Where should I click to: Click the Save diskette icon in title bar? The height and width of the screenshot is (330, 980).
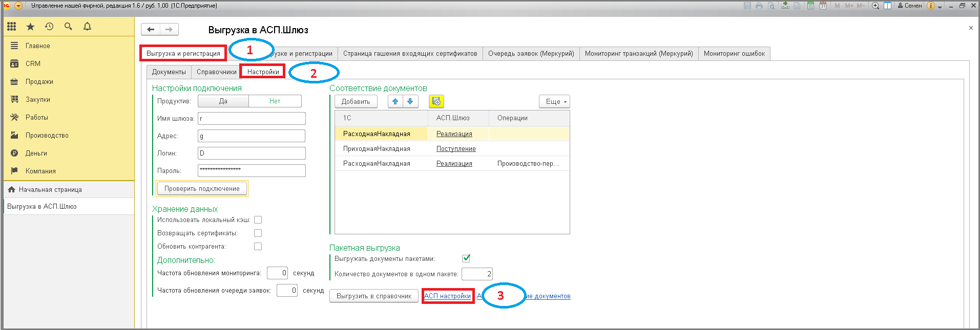coord(747,6)
